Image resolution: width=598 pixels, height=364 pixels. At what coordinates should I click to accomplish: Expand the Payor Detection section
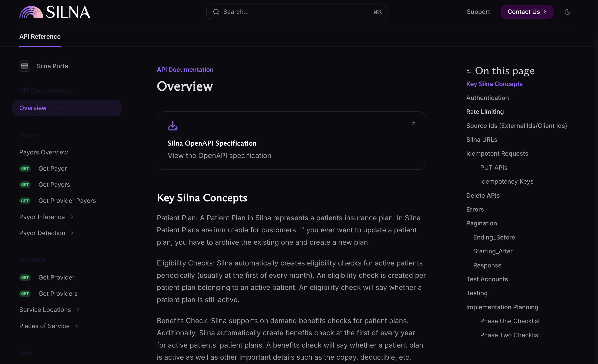point(72,233)
